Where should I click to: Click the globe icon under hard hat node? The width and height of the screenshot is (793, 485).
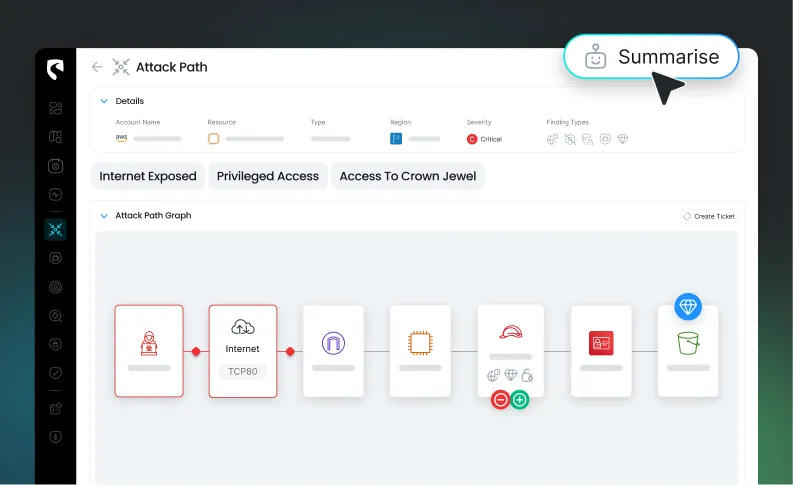(494, 375)
